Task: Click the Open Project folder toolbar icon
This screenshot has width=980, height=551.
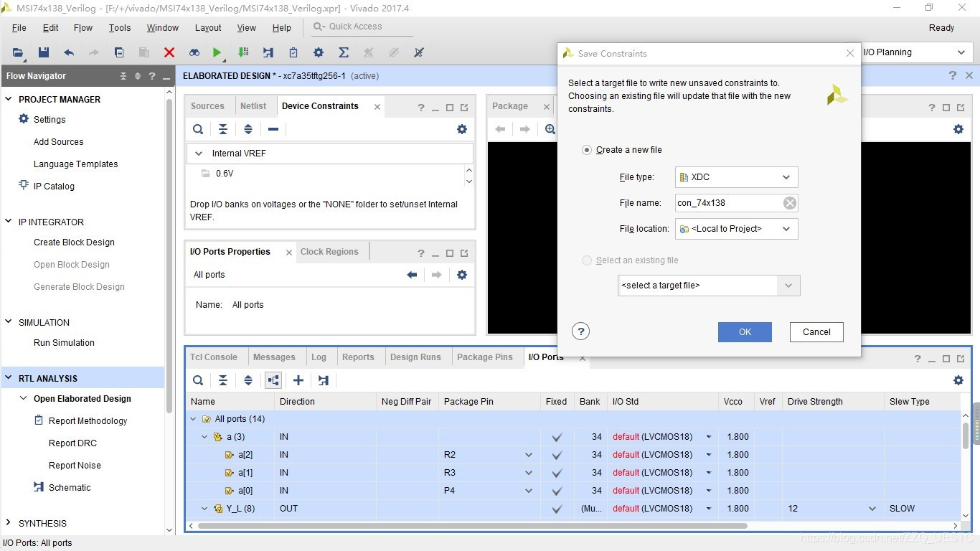Action: (18, 52)
